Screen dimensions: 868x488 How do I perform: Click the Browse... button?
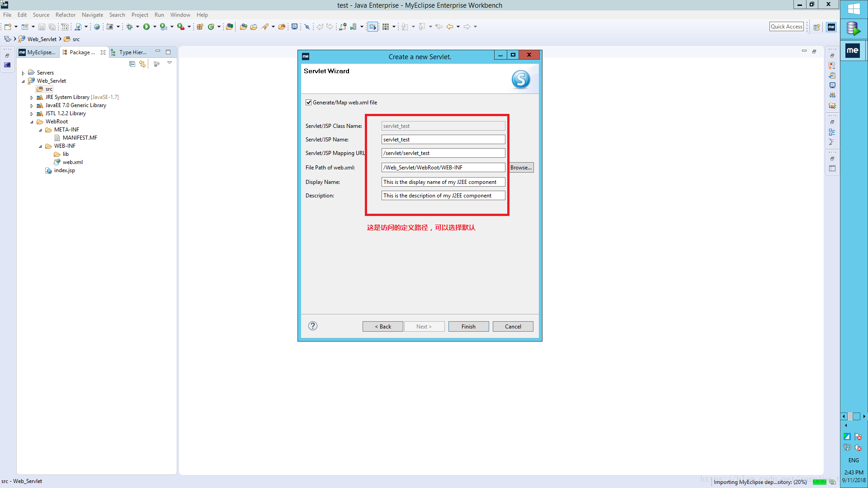(521, 168)
